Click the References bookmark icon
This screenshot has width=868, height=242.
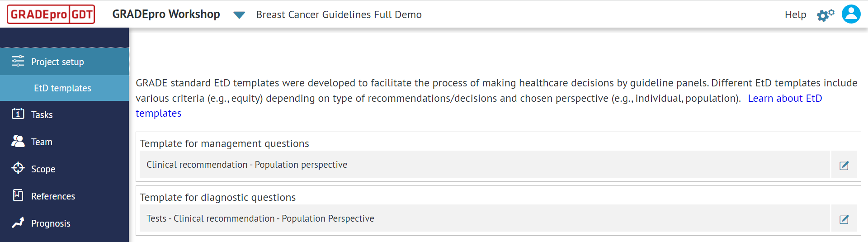[x=18, y=195]
